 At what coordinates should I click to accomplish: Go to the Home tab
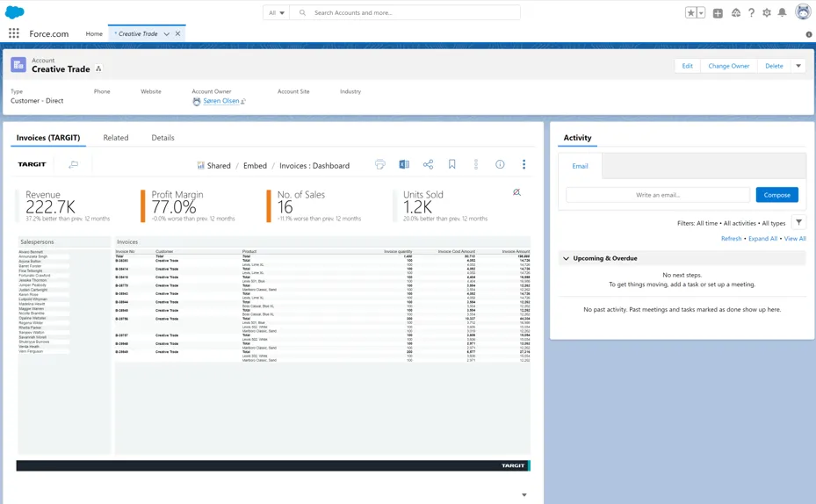pyautogui.click(x=94, y=34)
